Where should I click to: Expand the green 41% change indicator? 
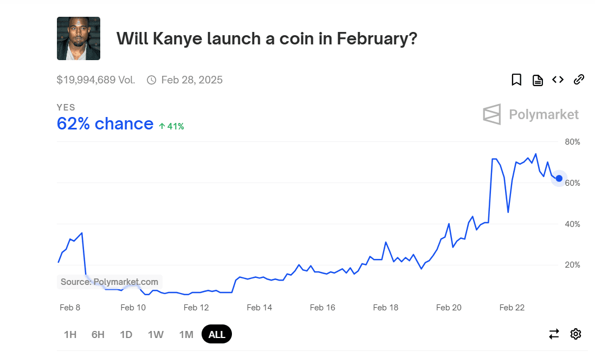171,125
